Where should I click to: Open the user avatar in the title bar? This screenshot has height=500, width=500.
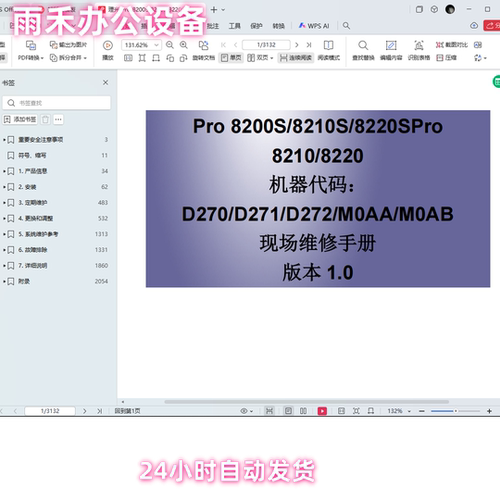coord(450,9)
